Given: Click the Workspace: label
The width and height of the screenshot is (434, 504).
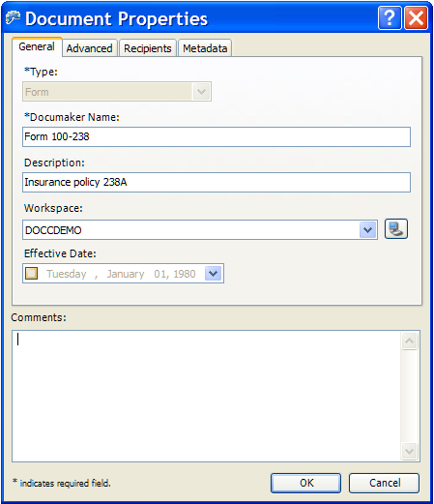Looking at the screenshot, I should point(53,208).
